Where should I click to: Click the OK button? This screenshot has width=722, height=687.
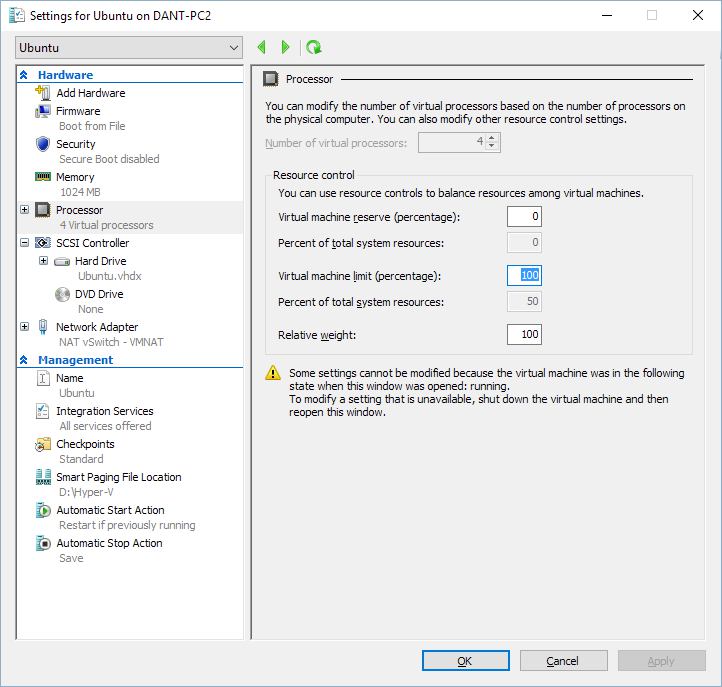[x=465, y=661]
